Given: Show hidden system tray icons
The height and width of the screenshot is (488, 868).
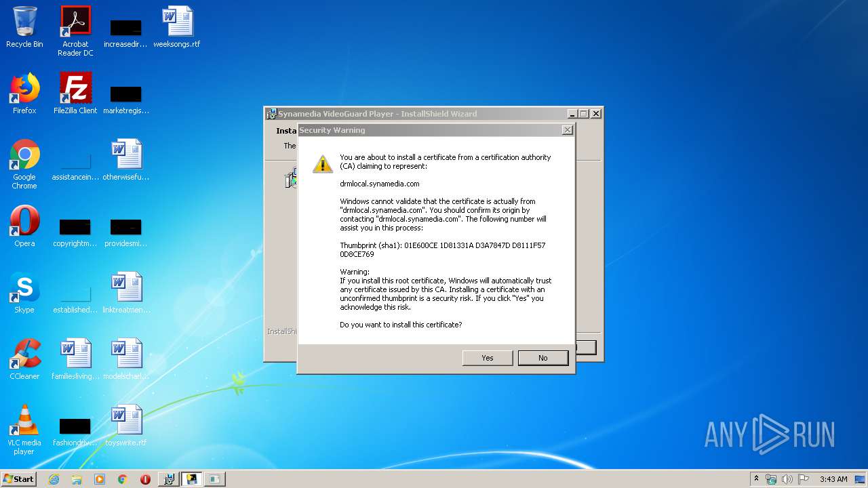Looking at the screenshot, I should pyautogui.click(x=756, y=479).
